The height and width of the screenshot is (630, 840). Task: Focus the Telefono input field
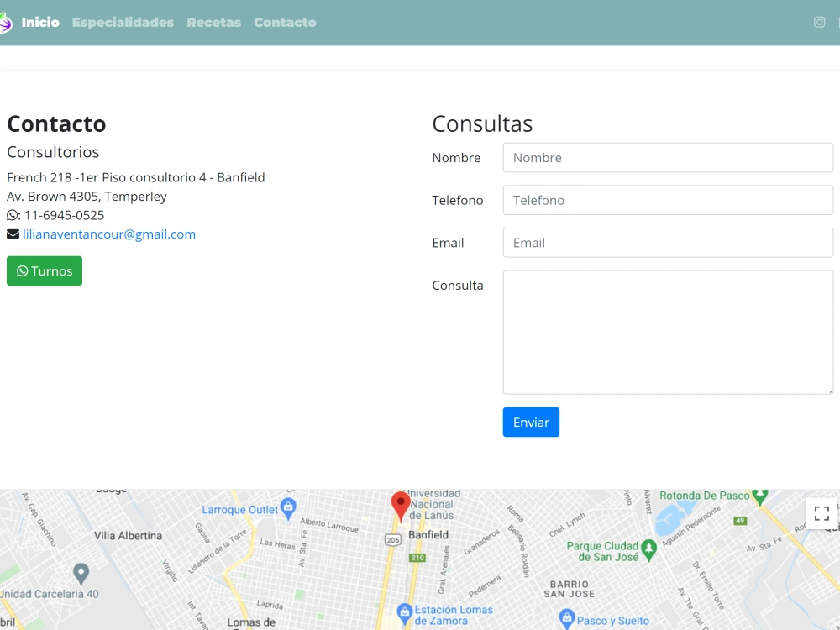click(x=668, y=200)
